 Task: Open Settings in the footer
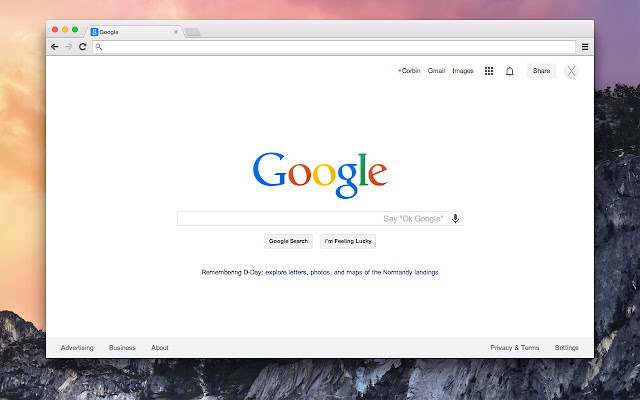567,348
